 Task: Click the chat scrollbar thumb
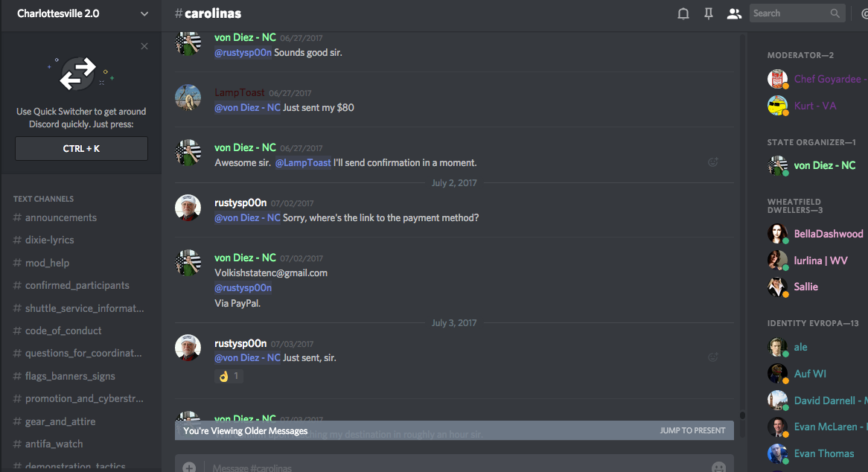(x=742, y=415)
